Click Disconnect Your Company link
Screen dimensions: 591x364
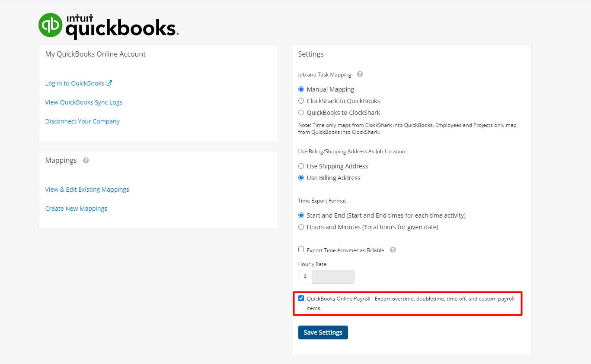click(83, 121)
